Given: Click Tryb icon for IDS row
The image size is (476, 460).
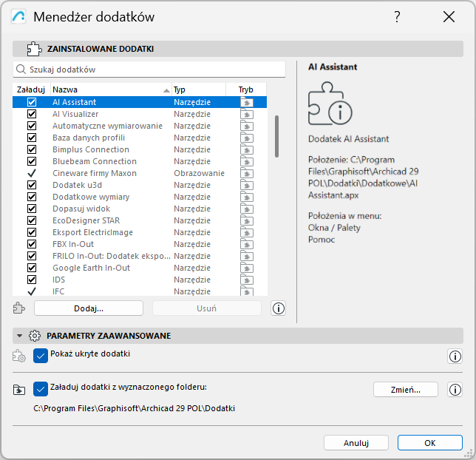Looking at the screenshot, I should tap(247, 280).
